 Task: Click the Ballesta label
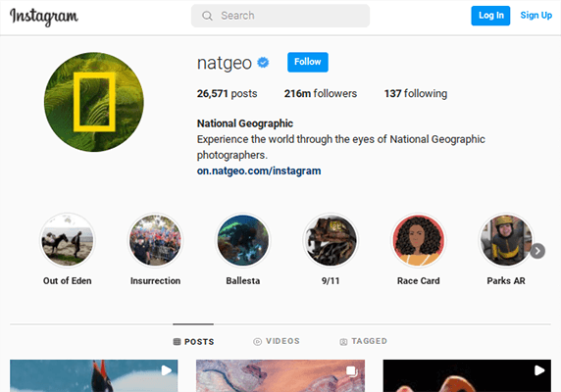(243, 281)
